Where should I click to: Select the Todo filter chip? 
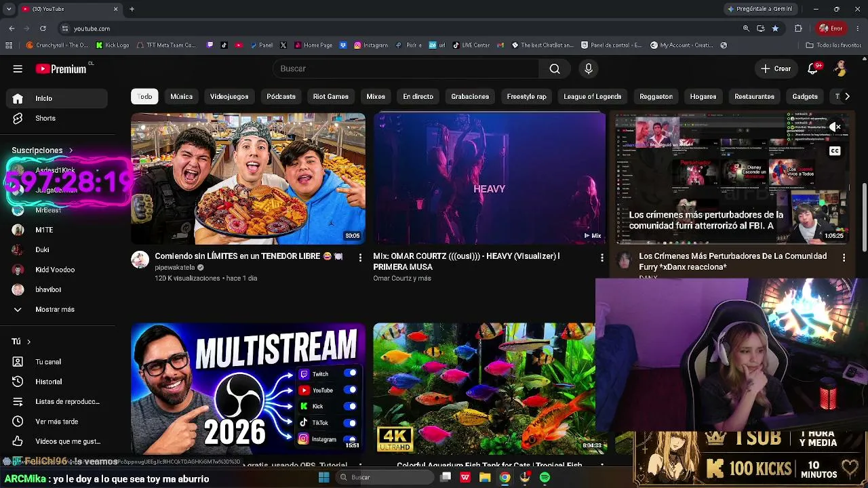click(145, 96)
